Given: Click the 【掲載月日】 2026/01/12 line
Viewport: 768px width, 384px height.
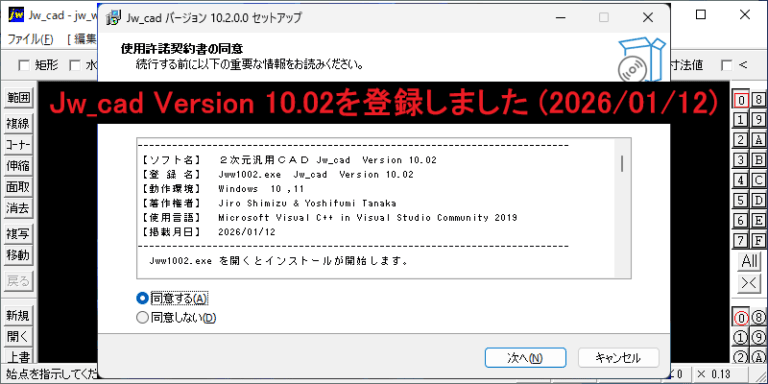Looking at the screenshot, I should [x=208, y=232].
